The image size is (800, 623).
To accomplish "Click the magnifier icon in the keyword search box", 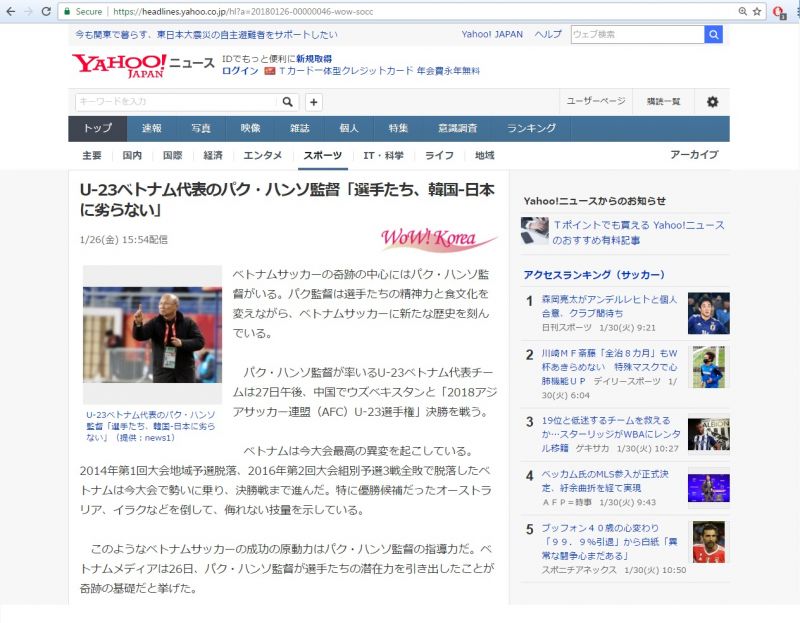I will [x=288, y=102].
